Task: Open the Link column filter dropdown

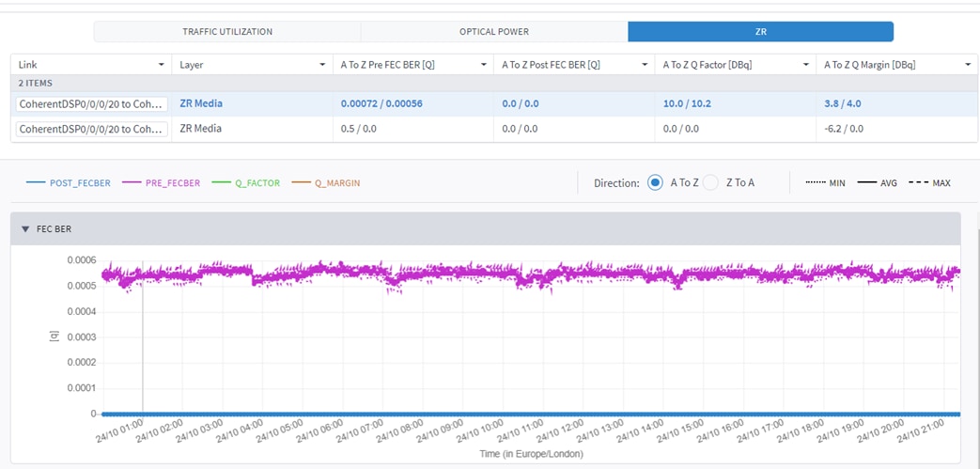Action: (161, 65)
